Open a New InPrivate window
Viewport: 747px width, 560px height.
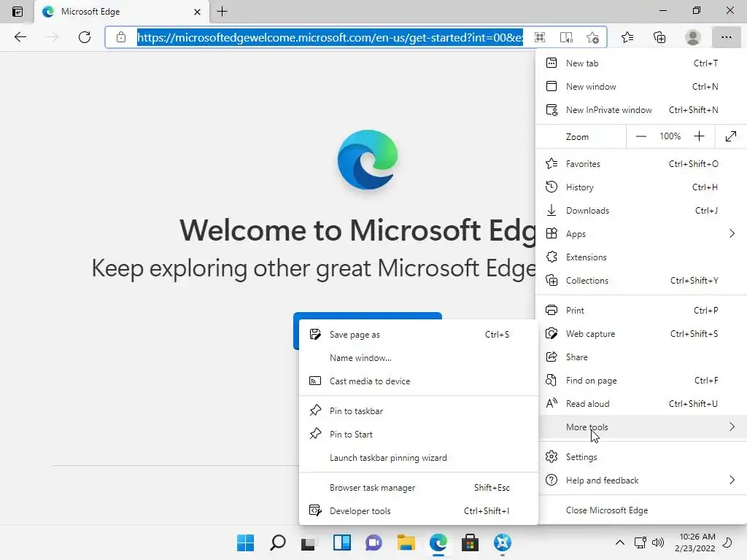pos(641,110)
